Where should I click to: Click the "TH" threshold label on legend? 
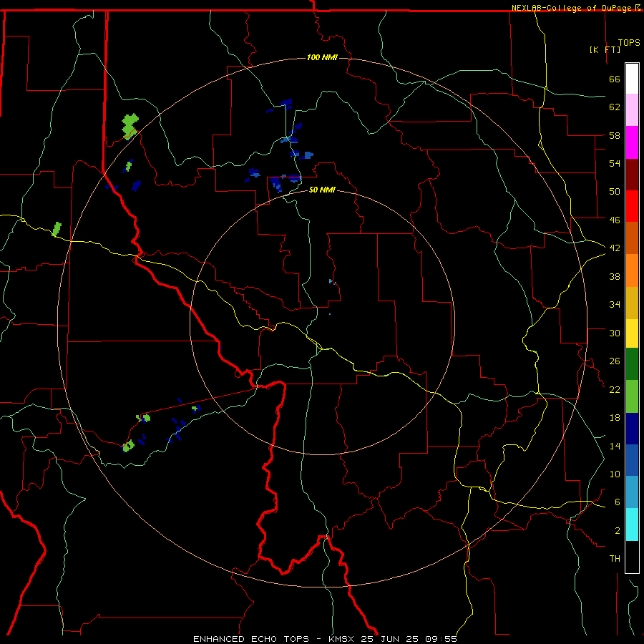(x=615, y=559)
